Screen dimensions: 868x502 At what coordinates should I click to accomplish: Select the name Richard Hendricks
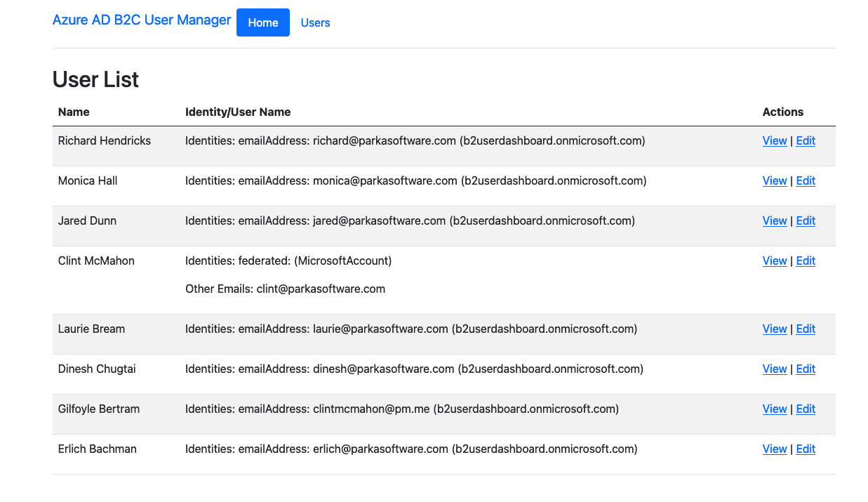(105, 140)
